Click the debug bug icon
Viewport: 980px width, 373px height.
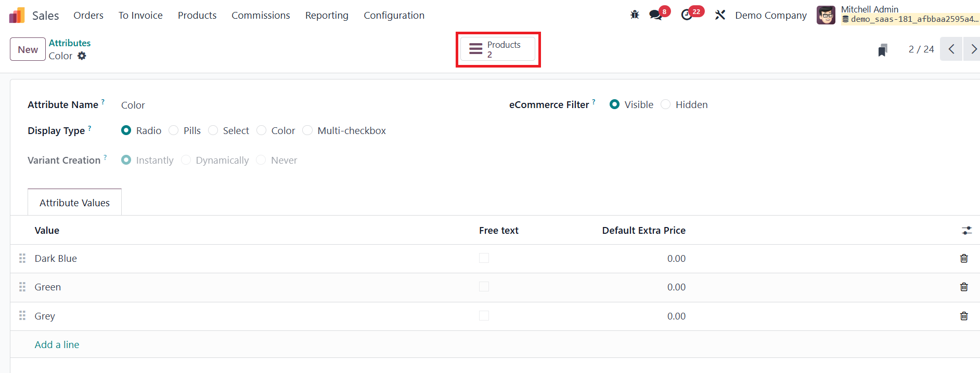635,15
